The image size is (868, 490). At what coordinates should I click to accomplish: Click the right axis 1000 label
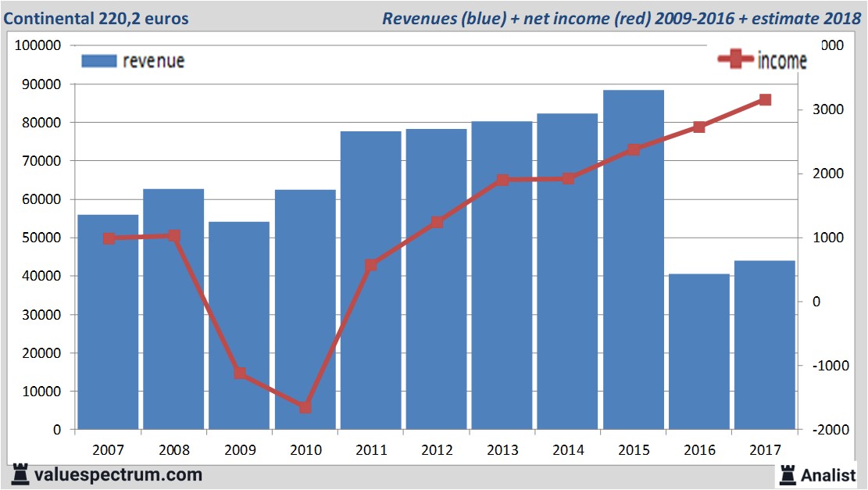tap(828, 238)
